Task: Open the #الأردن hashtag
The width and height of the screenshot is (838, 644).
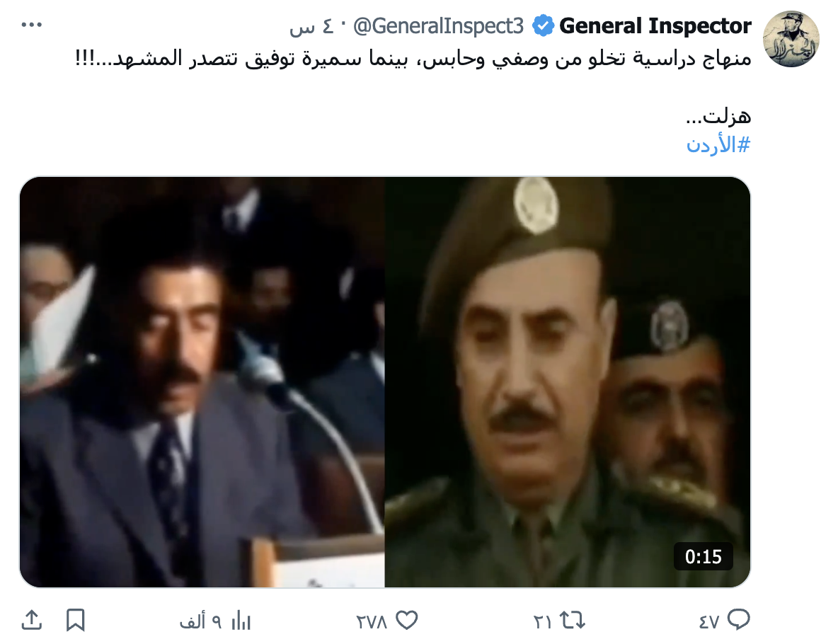Action: (x=718, y=144)
